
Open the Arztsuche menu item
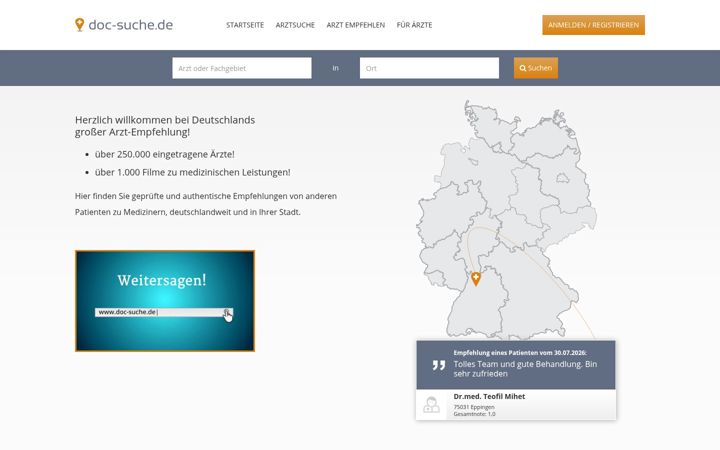(295, 25)
